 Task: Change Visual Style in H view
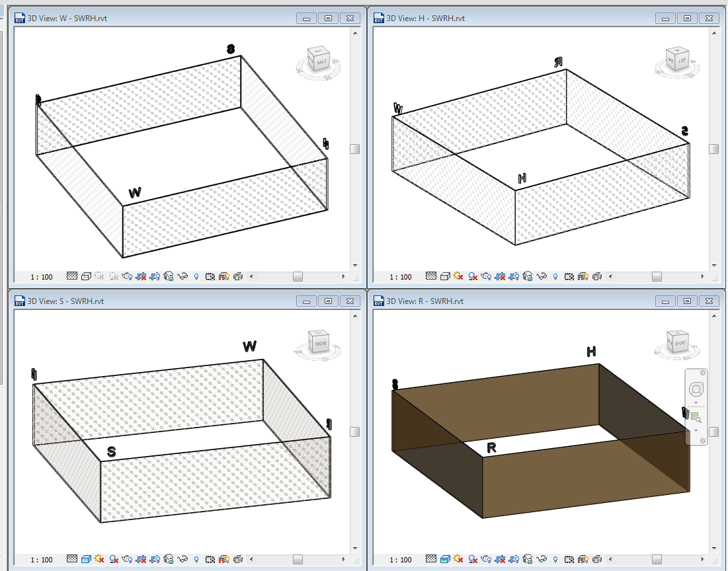(x=445, y=276)
